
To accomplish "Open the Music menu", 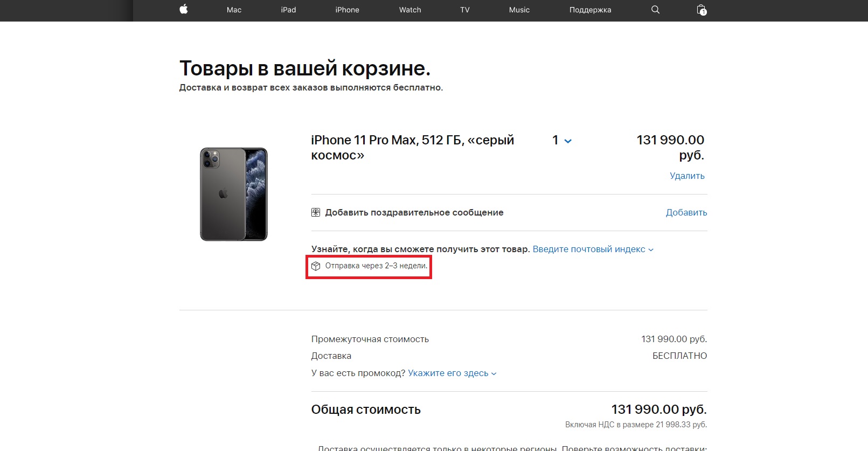I will [x=519, y=10].
